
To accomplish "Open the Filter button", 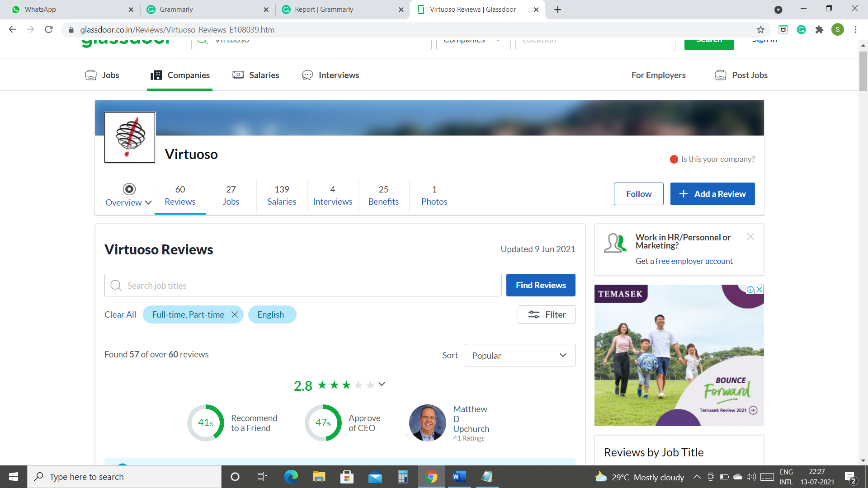I will (x=546, y=314).
